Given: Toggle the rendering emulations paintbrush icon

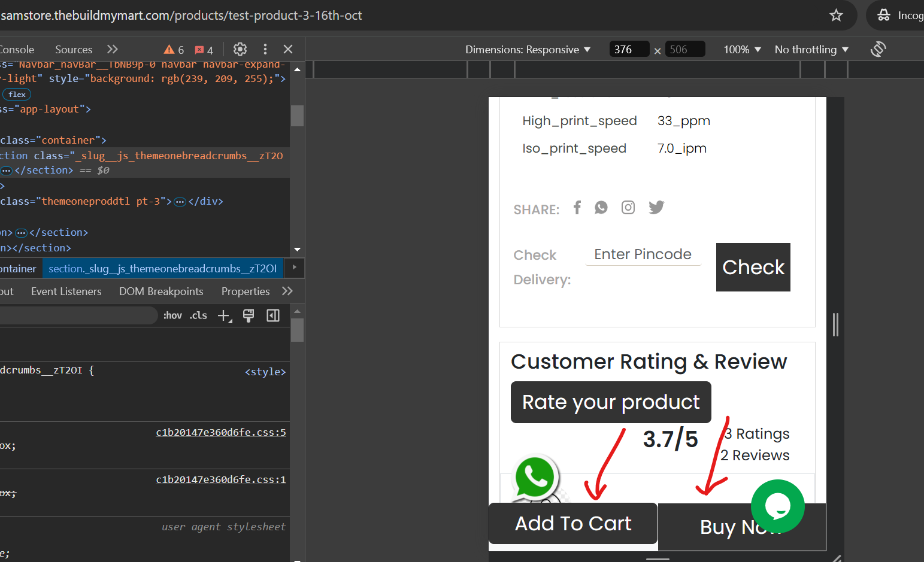Looking at the screenshot, I should pyautogui.click(x=249, y=315).
